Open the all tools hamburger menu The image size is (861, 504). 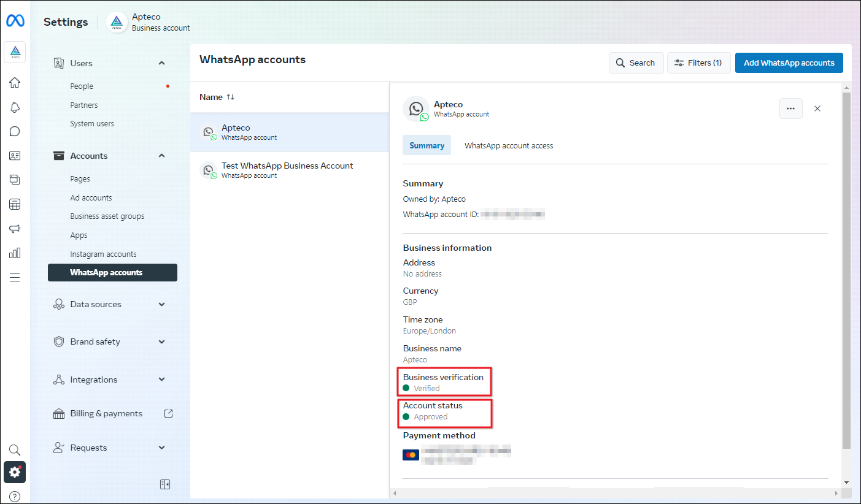point(15,277)
